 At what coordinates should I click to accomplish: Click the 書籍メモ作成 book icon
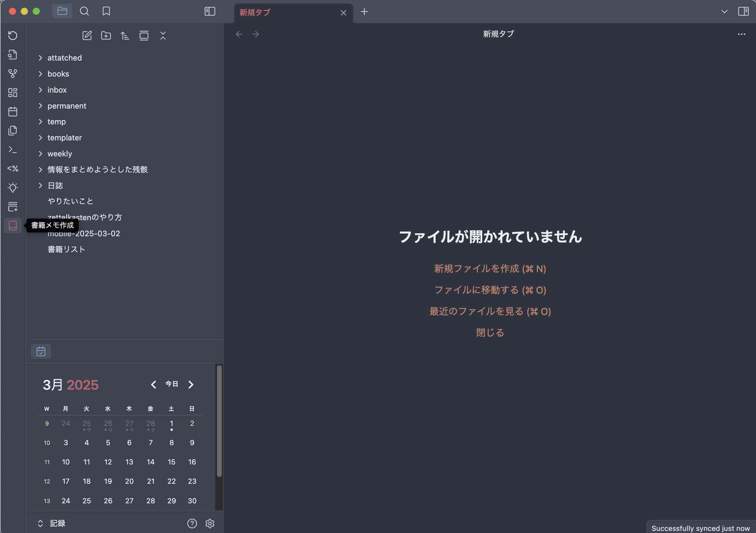tap(12, 225)
